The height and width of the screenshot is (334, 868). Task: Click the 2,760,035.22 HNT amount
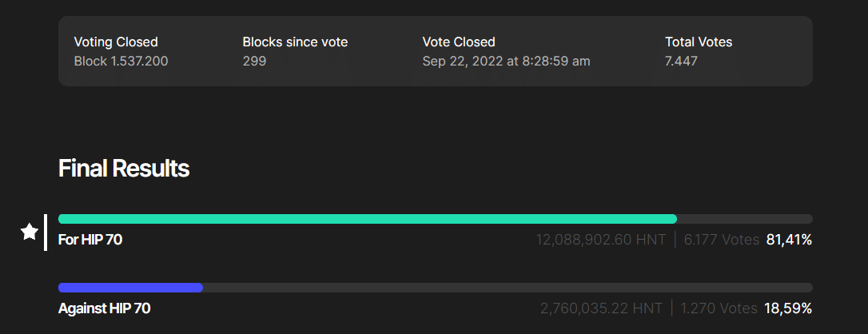(x=602, y=308)
